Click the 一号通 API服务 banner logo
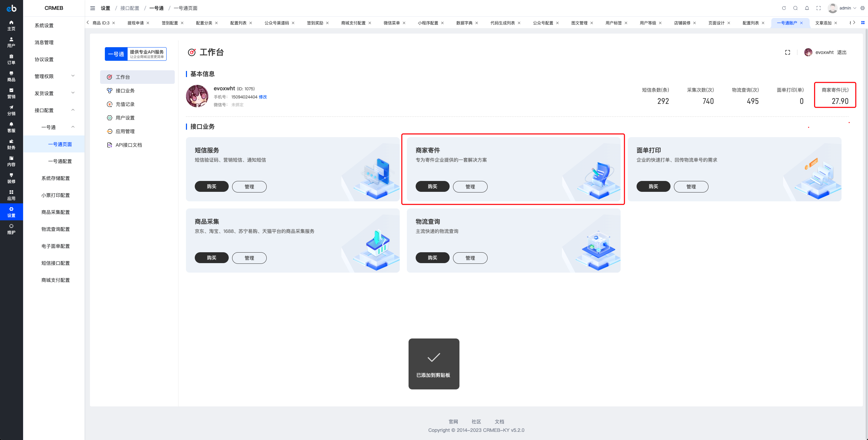 click(136, 54)
